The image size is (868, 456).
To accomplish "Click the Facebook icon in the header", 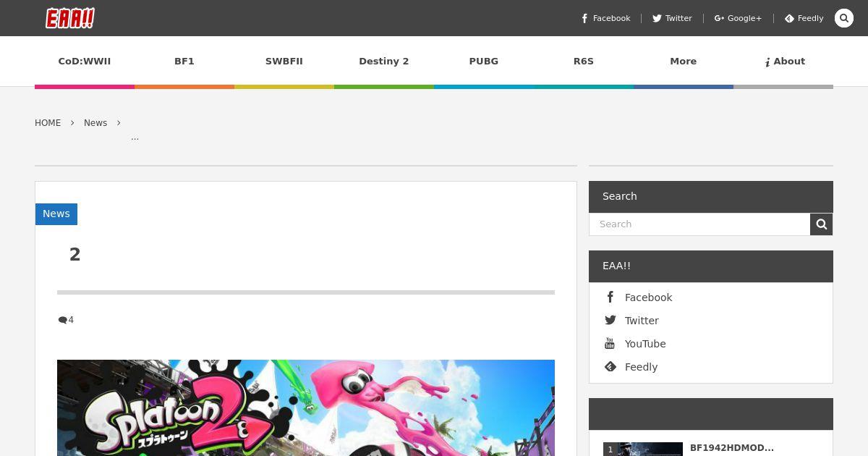I will pos(584,18).
